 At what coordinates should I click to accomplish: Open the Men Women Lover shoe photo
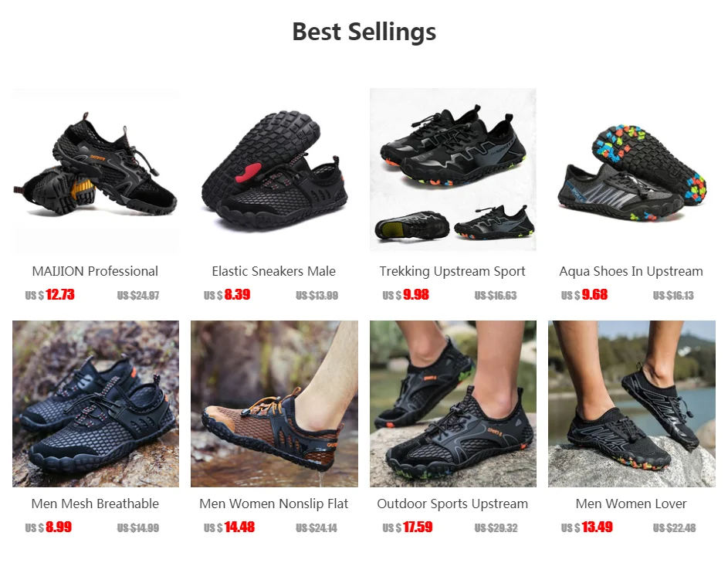[x=631, y=404]
